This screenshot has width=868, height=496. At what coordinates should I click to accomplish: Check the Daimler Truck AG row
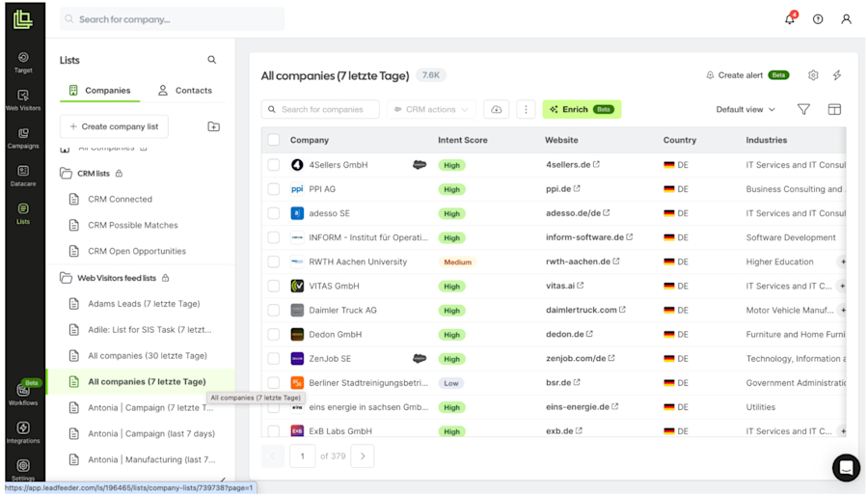point(274,310)
